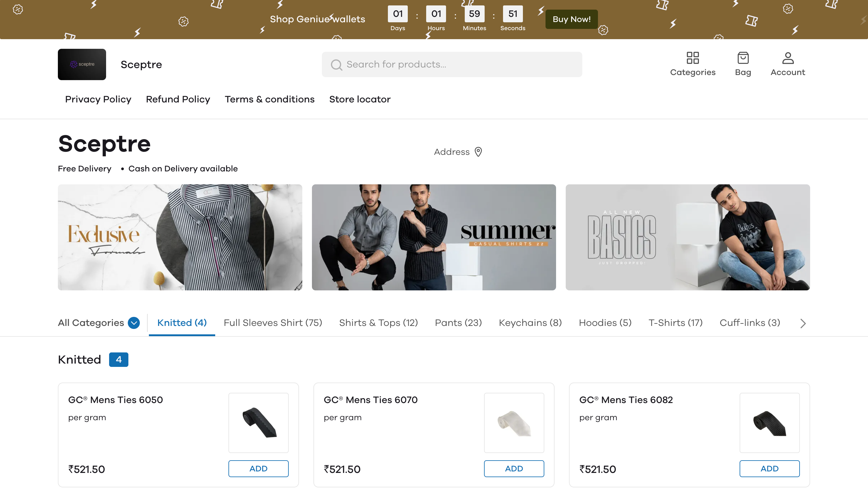The height and width of the screenshot is (494, 868).
Task: Click the GC® Mens Ties 6050 title
Action: 115,400
